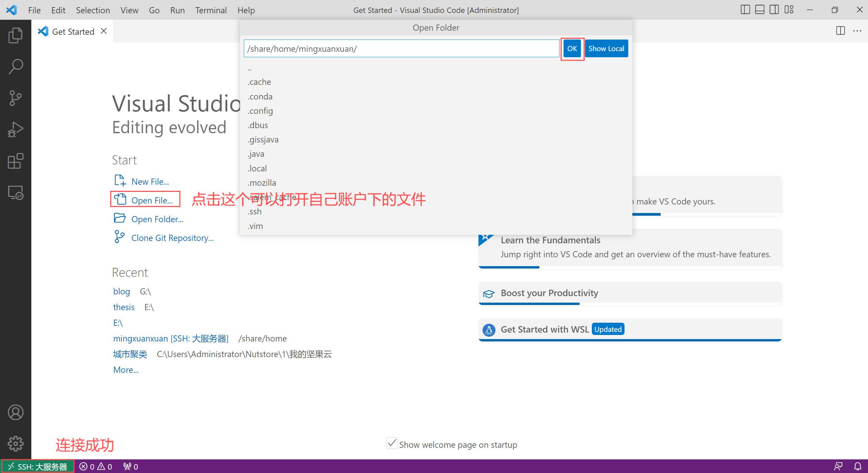Toggle the primary side bar layout button
This screenshot has width=868, height=473.
click(x=745, y=10)
